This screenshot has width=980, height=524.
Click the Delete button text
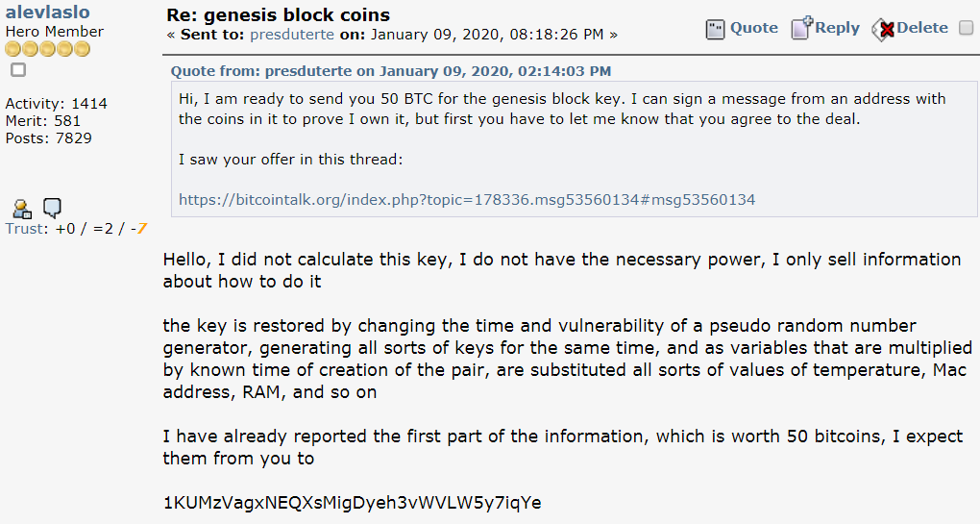pyautogui.click(x=922, y=28)
